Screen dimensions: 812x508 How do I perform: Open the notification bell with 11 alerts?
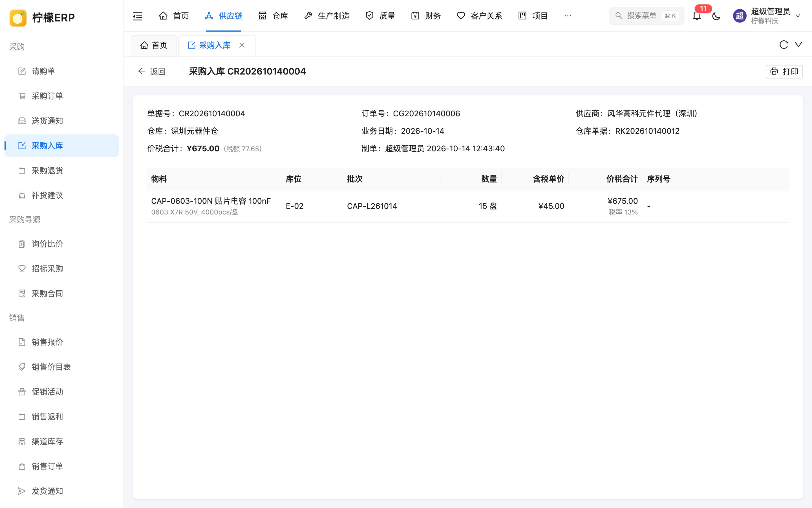[x=697, y=16]
